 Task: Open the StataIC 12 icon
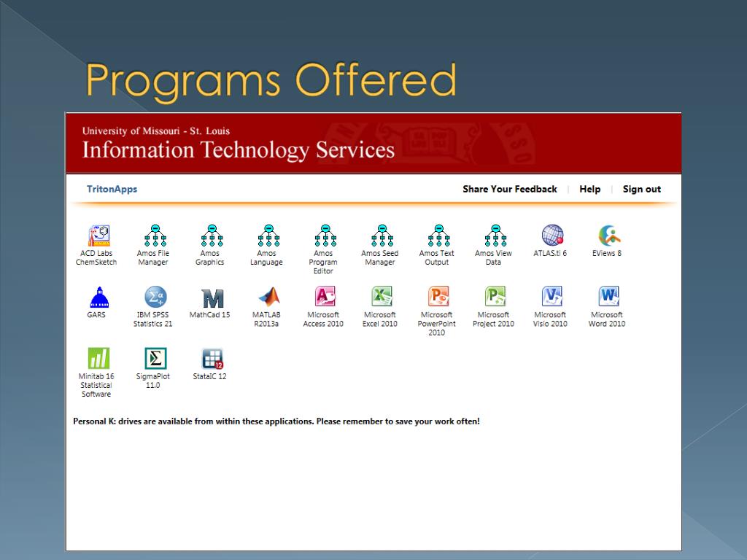(x=212, y=359)
